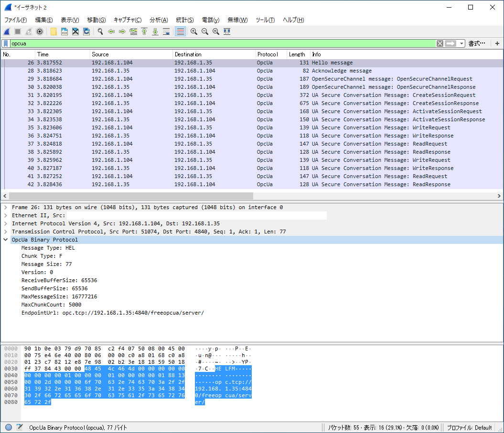Sort packets by the Time column
The height and width of the screenshot is (433, 504).
[63, 54]
